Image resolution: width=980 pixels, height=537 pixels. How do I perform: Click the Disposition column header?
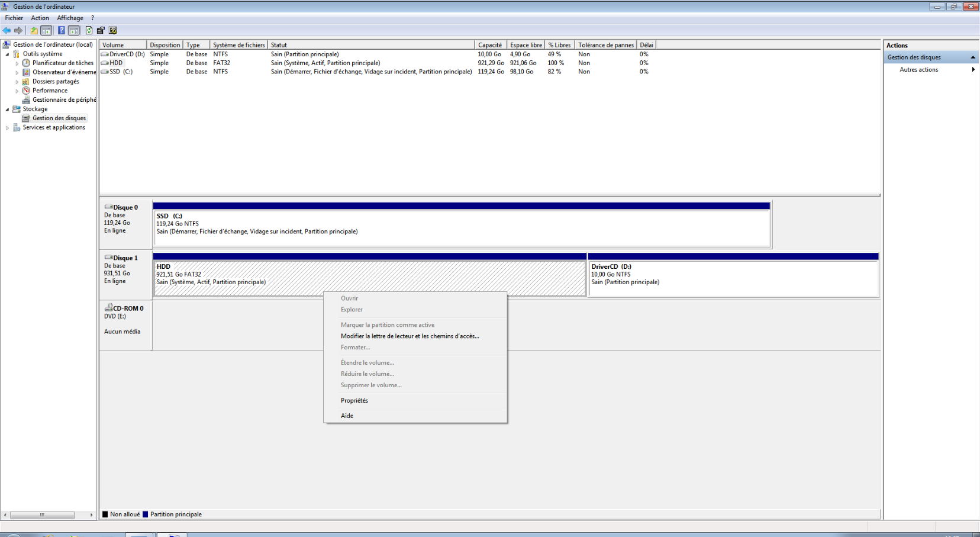click(x=165, y=45)
